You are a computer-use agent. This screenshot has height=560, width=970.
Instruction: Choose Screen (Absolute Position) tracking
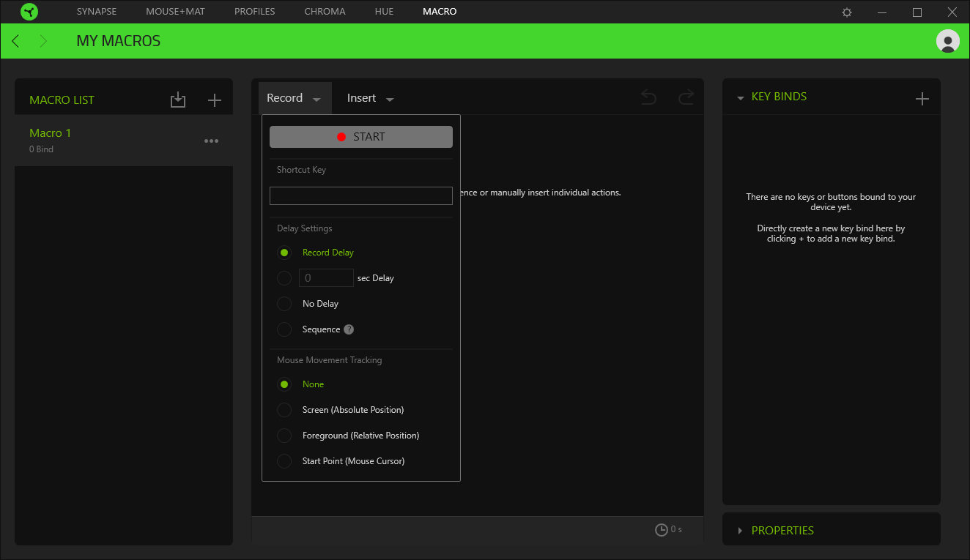point(284,410)
